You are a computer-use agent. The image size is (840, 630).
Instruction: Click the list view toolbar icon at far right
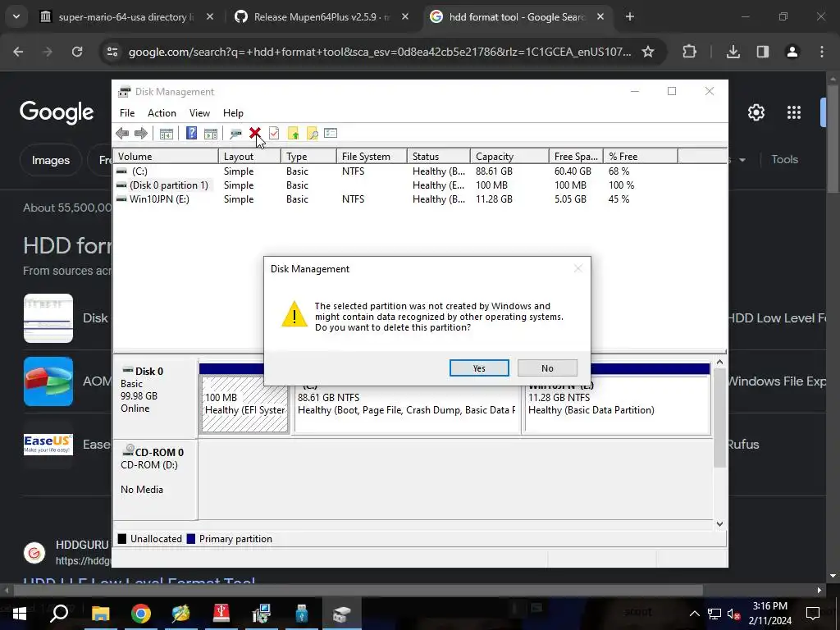331,133
